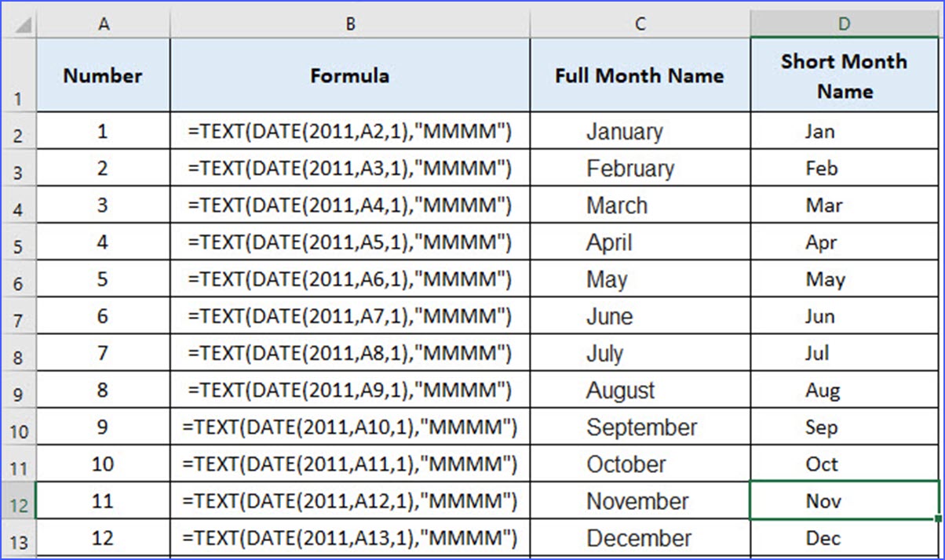Select column D header
Screen dimensions: 945x560
coord(844,24)
